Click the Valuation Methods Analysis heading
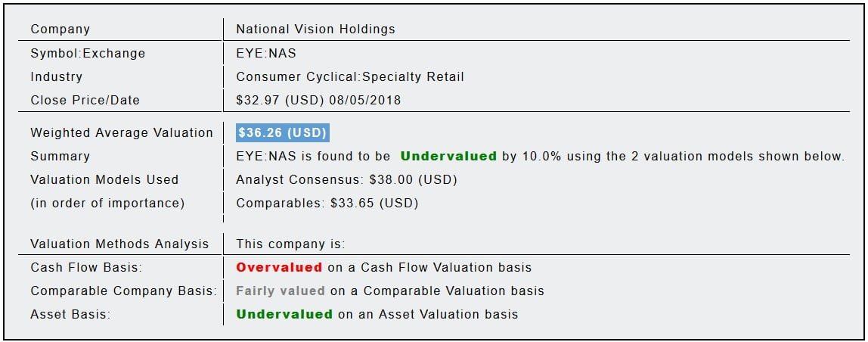Image resolution: width=868 pixels, height=342 pixels. [x=119, y=244]
